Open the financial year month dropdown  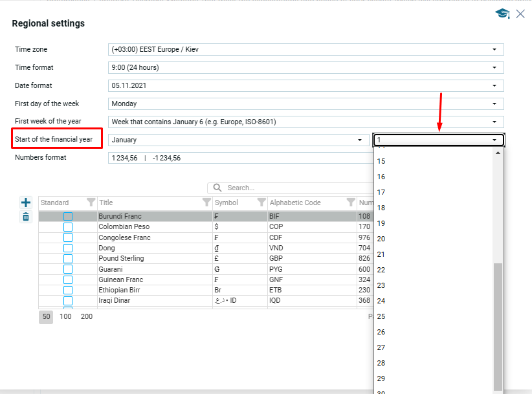(x=360, y=140)
